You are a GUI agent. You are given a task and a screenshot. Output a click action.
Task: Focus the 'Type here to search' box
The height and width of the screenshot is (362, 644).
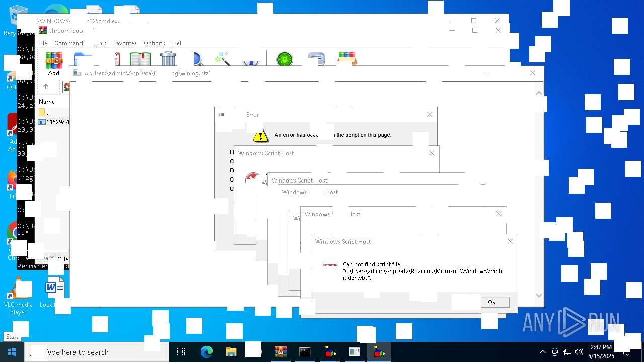point(97,352)
